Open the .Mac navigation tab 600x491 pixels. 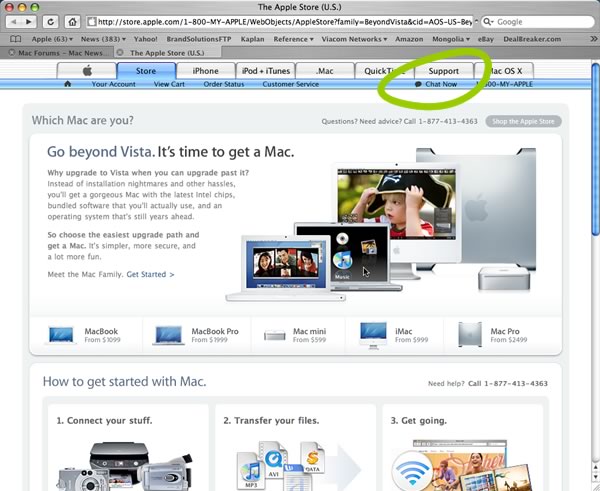click(324, 71)
